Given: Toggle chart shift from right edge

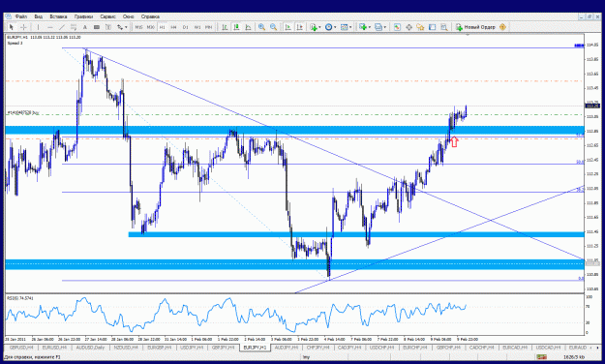Looking at the screenshot, I should coord(299,27).
